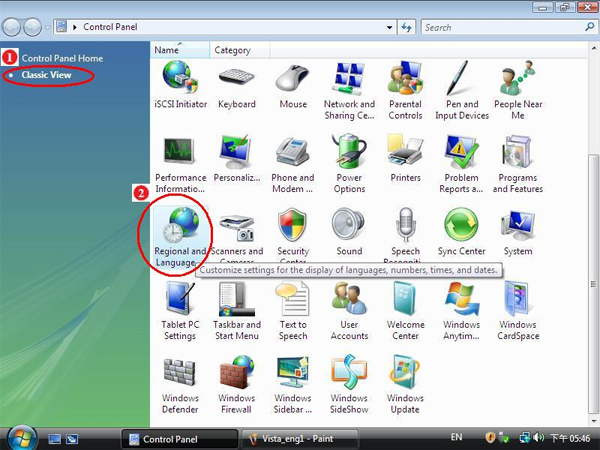Refresh the Control Panel view

pos(406,27)
